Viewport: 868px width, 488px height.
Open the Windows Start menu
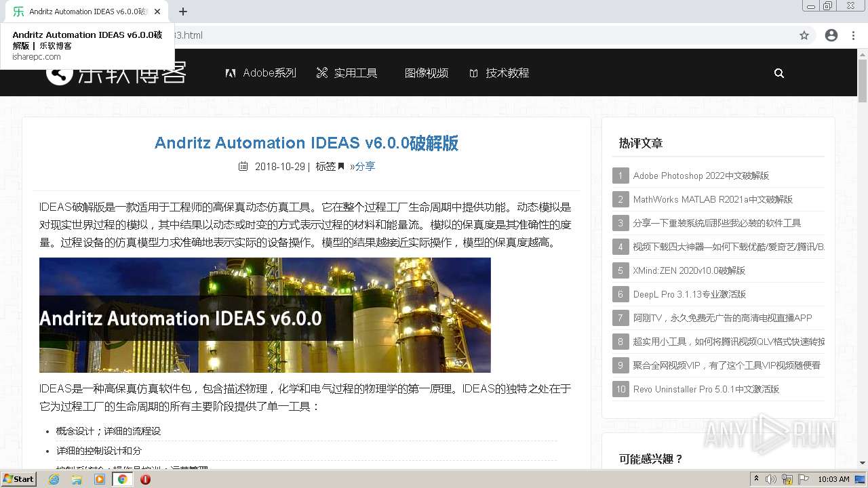19,479
